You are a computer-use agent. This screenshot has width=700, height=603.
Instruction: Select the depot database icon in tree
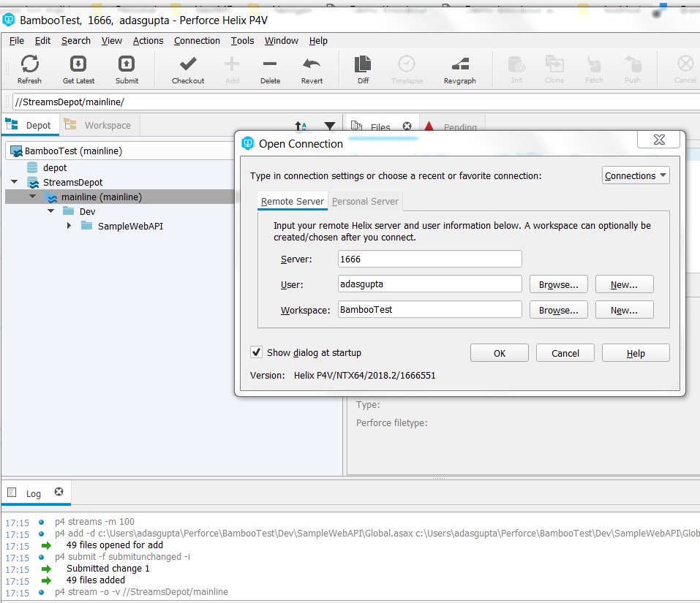[32, 167]
